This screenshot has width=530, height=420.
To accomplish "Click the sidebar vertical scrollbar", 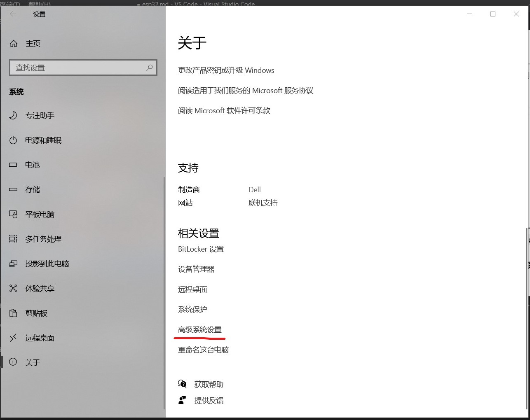I will point(164,292).
